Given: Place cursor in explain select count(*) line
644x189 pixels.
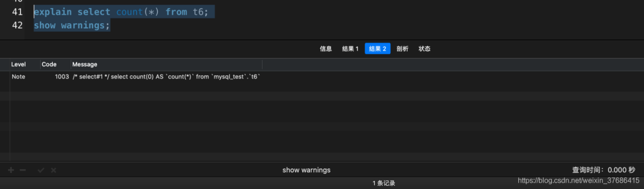Looking at the screenshot, I should tap(121, 12).
